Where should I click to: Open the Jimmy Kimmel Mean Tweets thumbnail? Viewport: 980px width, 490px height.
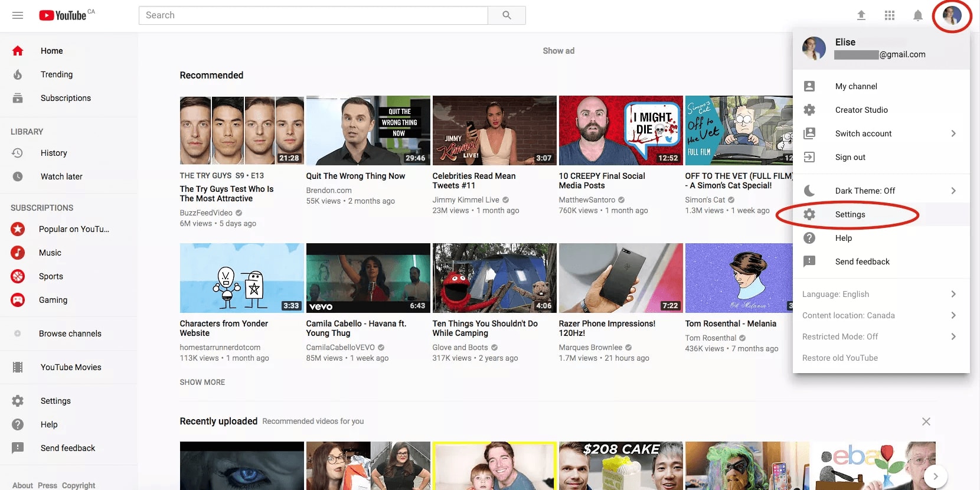point(494,130)
